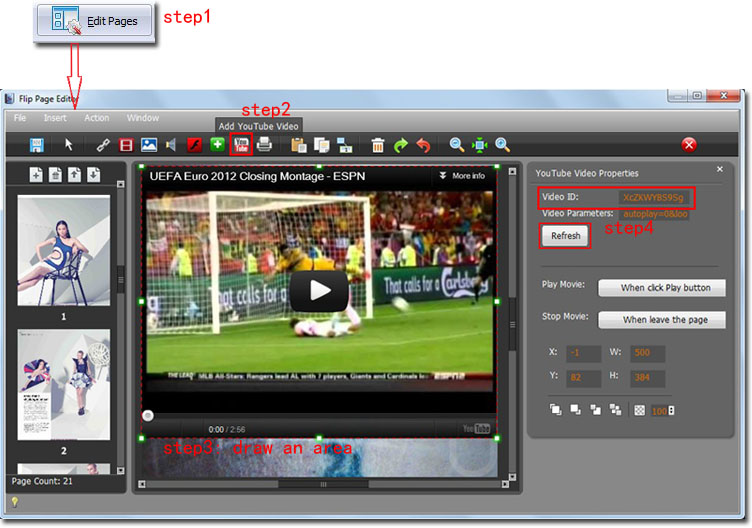The image size is (752, 528).
Task: Select page 2 thumbnail
Action: coord(64,385)
